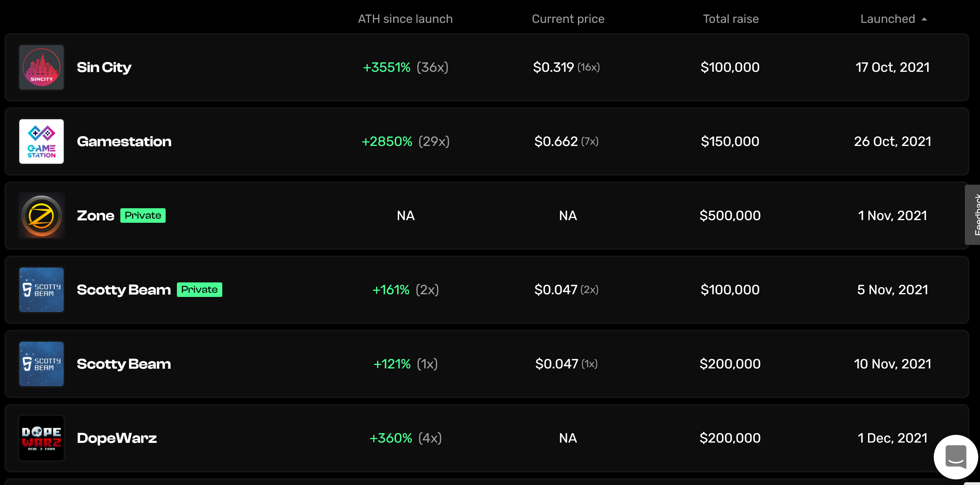Screen dimensions: 980x485
Task: Open the Gamestation project name link
Action: point(124,141)
